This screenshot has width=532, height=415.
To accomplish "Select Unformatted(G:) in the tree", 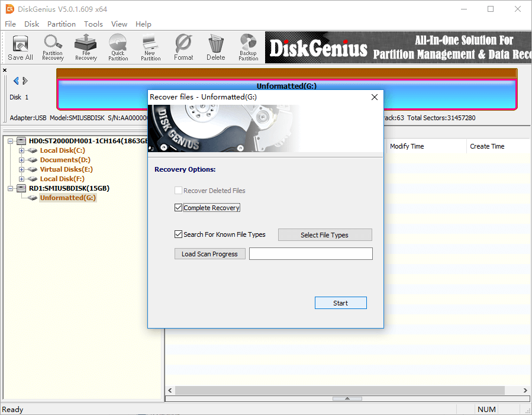I will pos(68,198).
